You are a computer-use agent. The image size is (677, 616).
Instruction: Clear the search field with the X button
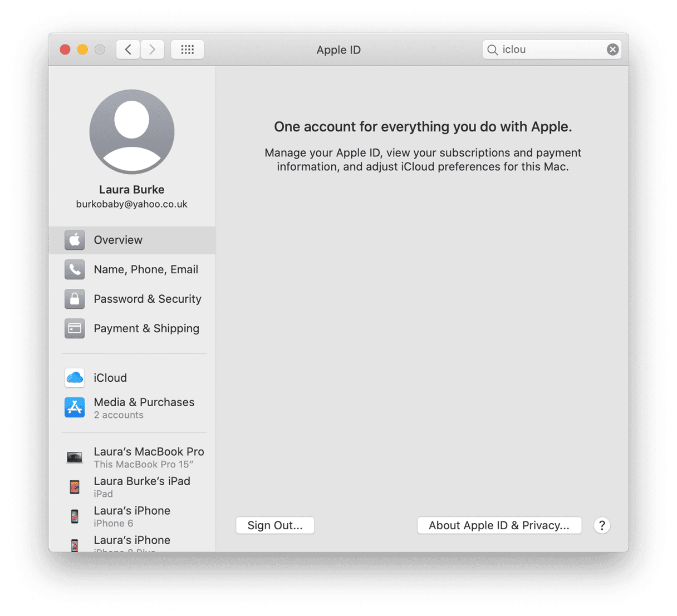612,50
